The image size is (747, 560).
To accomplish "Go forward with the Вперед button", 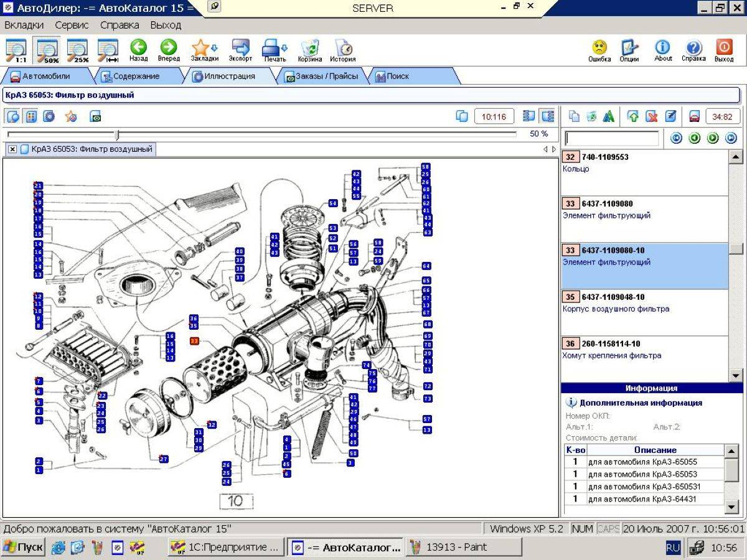I will [169, 50].
